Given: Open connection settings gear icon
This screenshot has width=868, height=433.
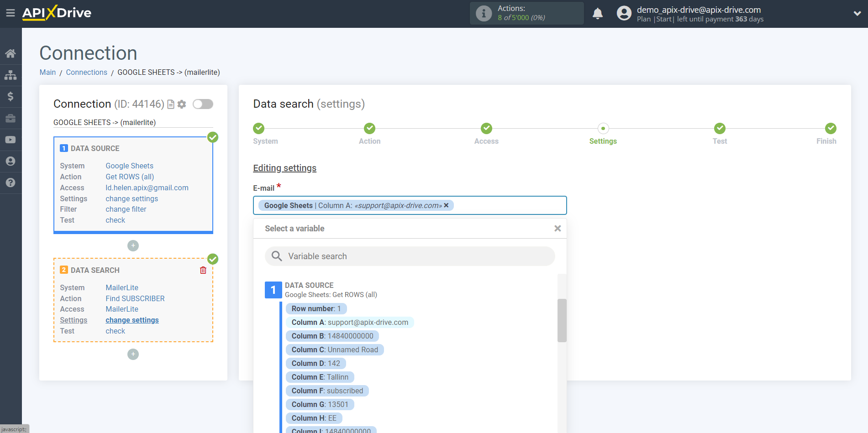Looking at the screenshot, I should (182, 104).
